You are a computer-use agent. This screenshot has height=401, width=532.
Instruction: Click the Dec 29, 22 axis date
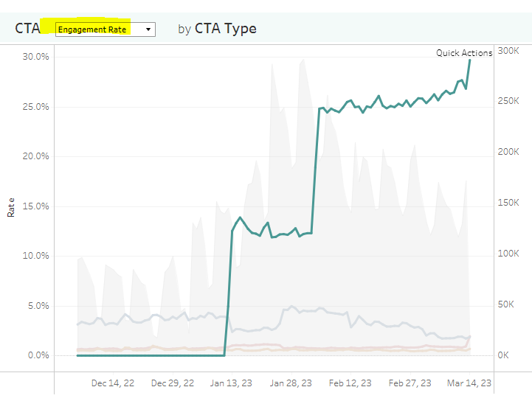click(x=173, y=383)
